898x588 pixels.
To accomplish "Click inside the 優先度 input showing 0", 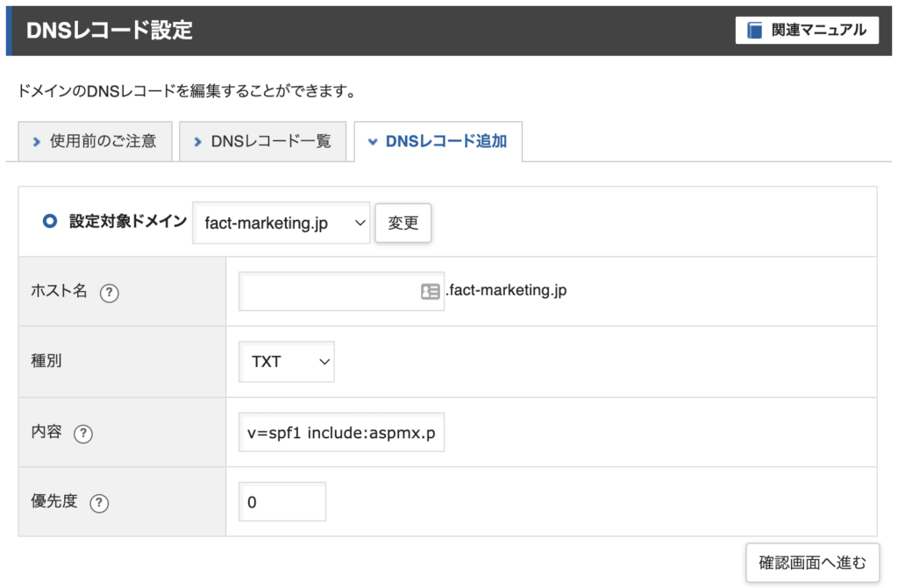I will pyautogui.click(x=282, y=500).
